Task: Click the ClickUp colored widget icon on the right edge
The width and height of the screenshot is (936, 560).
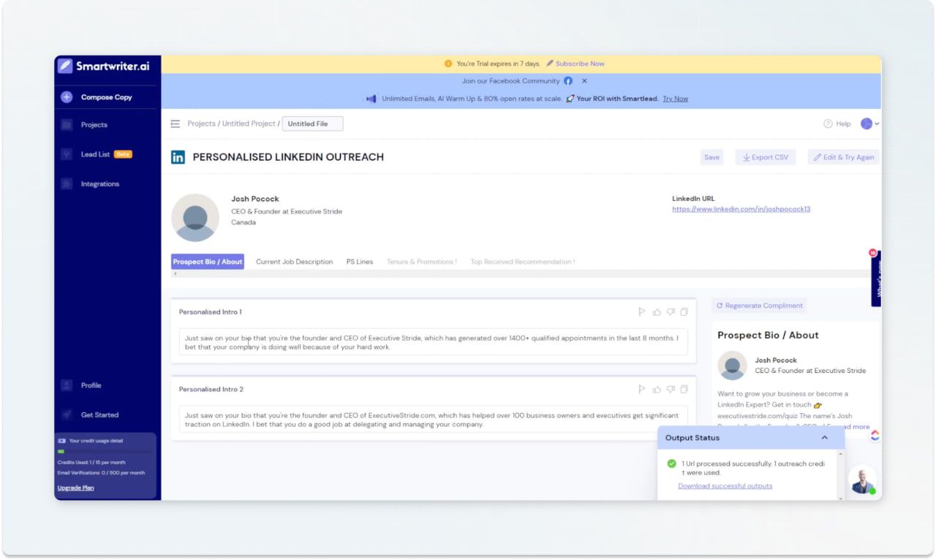Action: click(875, 435)
